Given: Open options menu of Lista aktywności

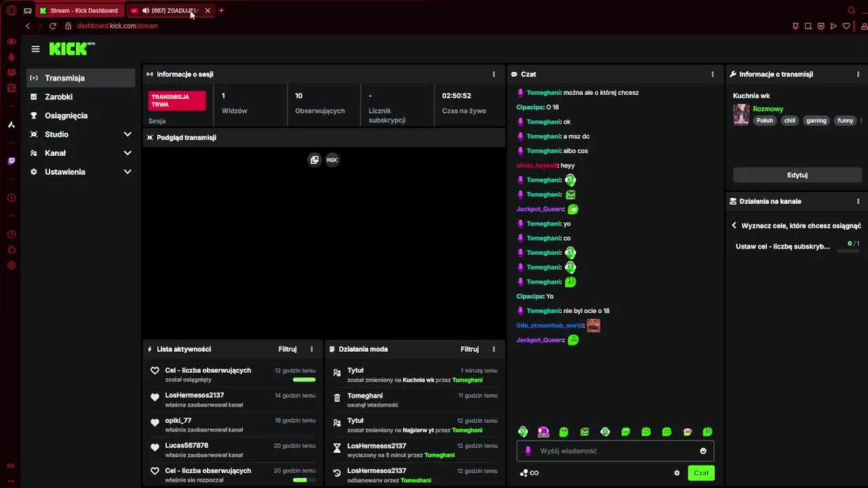Looking at the screenshot, I should click(312, 349).
